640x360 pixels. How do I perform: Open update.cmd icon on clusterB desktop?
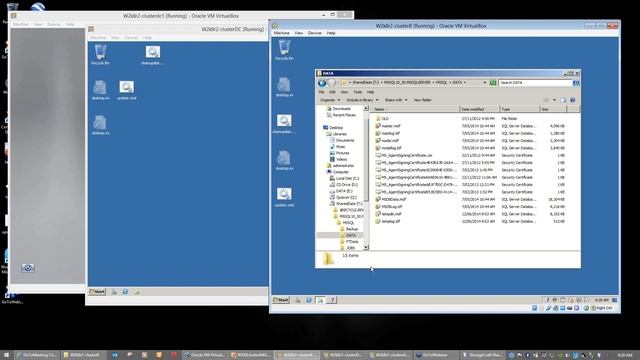tap(284, 197)
